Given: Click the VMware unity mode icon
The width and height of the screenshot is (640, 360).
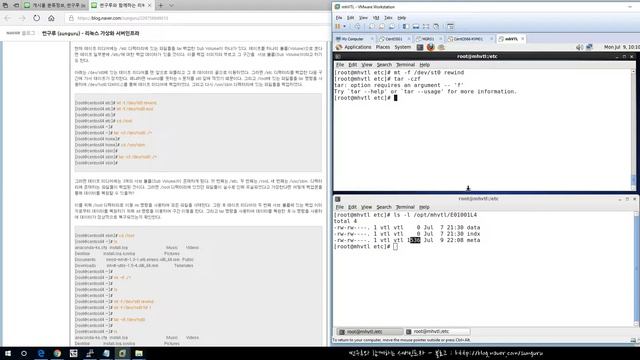Looking at the screenshot, I should [436, 27].
